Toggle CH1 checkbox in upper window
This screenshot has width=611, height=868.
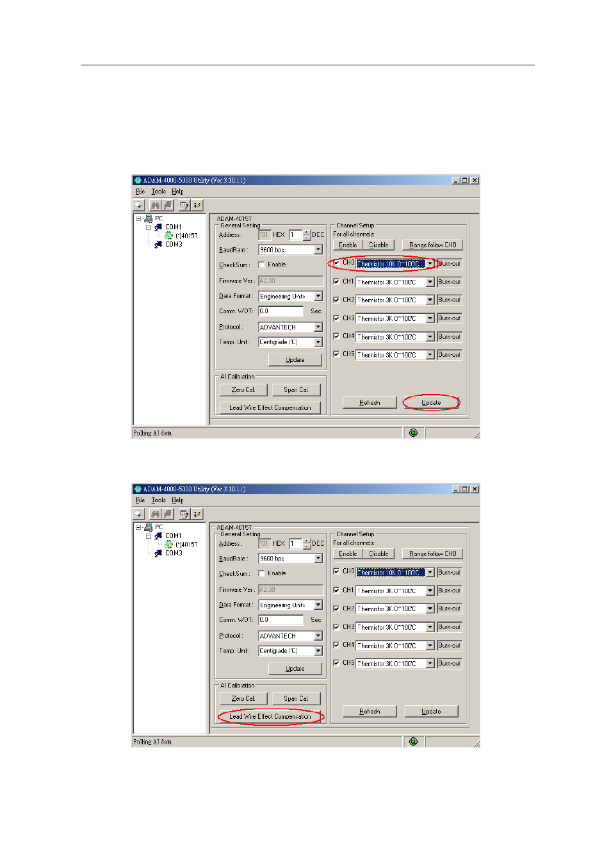click(336, 281)
